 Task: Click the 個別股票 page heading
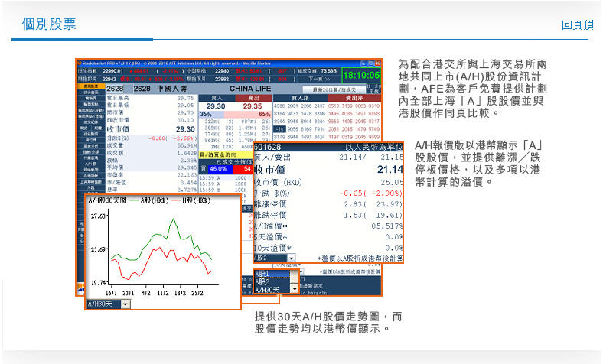pyautogui.click(x=49, y=24)
